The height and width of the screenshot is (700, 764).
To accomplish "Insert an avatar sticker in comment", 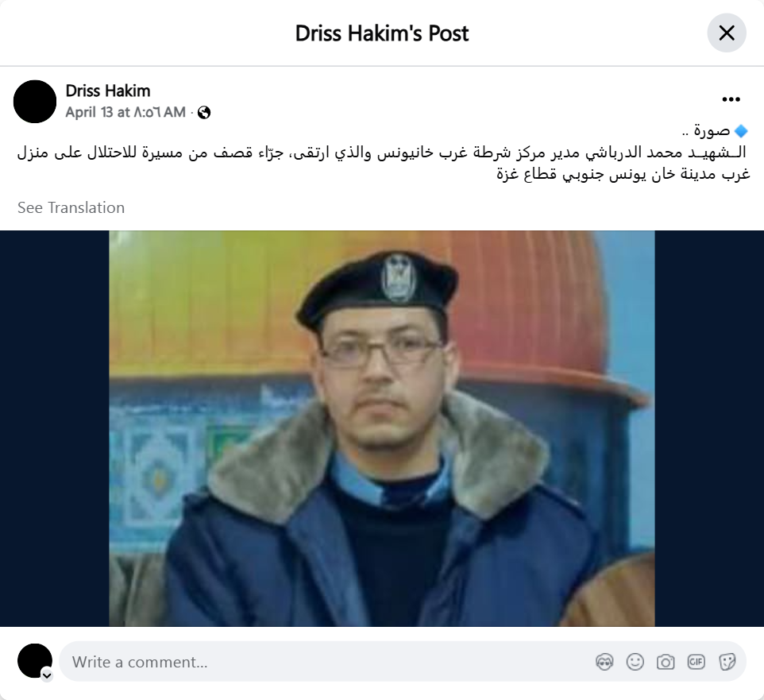I will (604, 662).
